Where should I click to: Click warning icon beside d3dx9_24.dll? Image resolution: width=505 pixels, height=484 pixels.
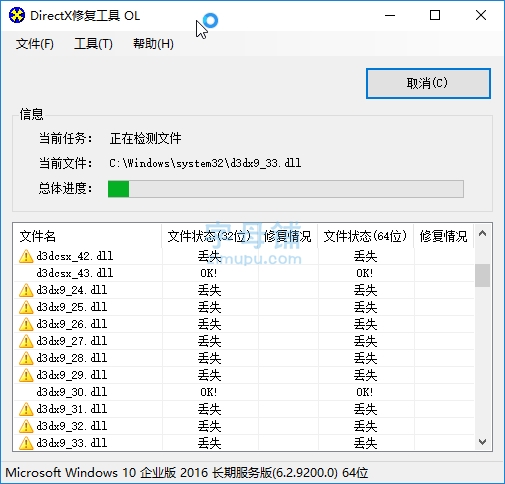pos(26,290)
